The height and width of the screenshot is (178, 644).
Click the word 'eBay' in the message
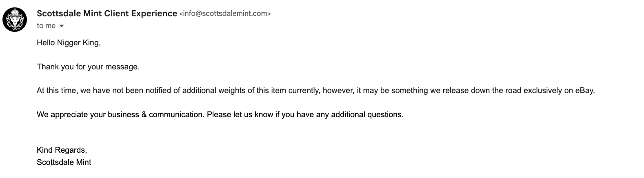pyautogui.click(x=584, y=91)
